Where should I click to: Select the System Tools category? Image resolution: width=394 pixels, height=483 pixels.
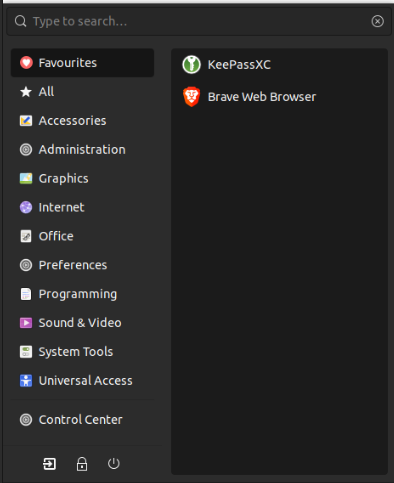click(x=82, y=352)
